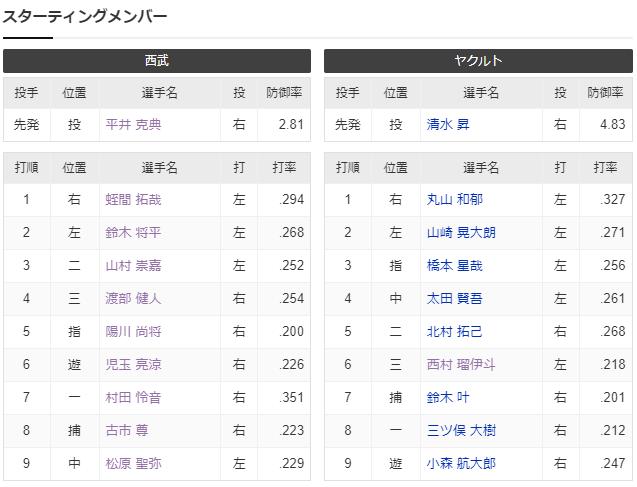
Task: Click the 蛭間 拓哉 player link
Action: [x=133, y=200]
